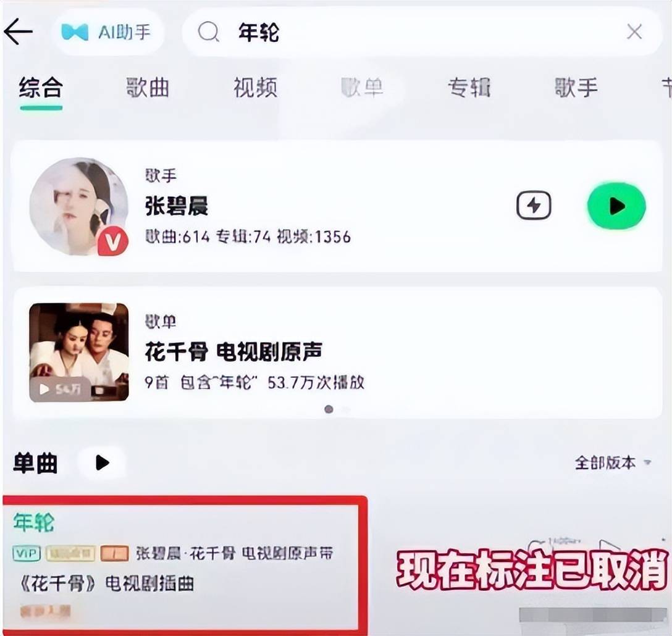Clear the search text with the X
The image size is (672, 636).
pyautogui.click(x=634, y=31)
